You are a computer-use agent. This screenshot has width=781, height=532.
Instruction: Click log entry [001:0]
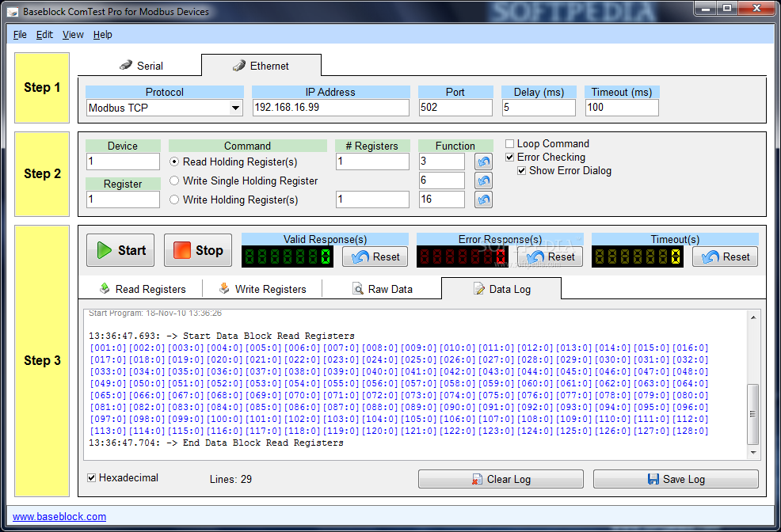108,348
